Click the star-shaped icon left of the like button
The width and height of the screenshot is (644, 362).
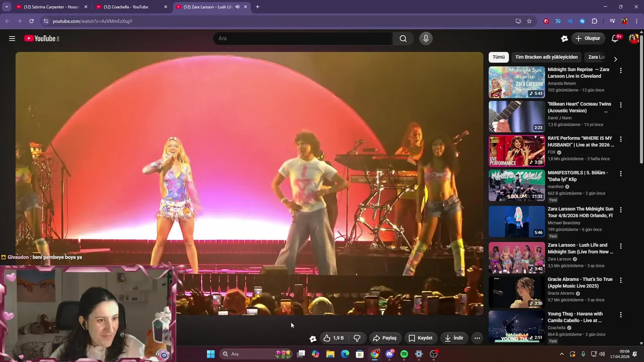312,338
